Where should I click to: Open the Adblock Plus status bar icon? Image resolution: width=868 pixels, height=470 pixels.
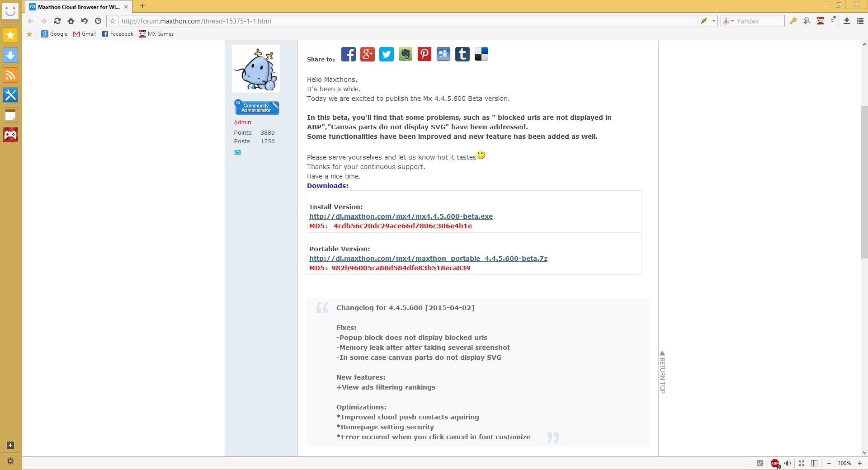(x=775, y=463)
